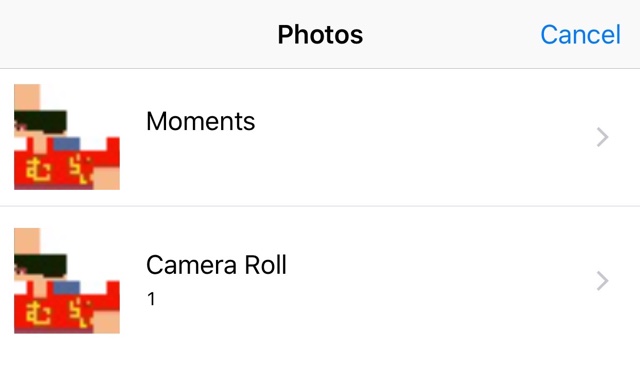Click the yellow characters on Camera Roll thumbnail
This screenshot has width=640, height=372.
(57, 314)
